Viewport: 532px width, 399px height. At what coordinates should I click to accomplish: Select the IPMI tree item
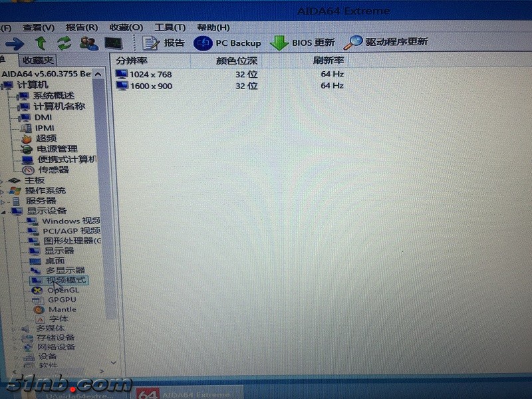point(45,128)
